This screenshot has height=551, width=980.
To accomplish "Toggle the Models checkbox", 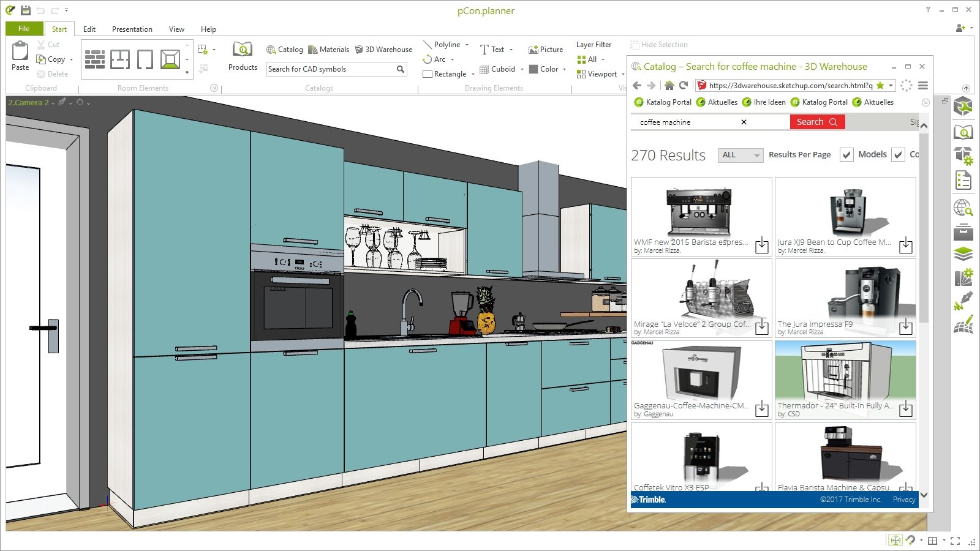I will point(846,155).
